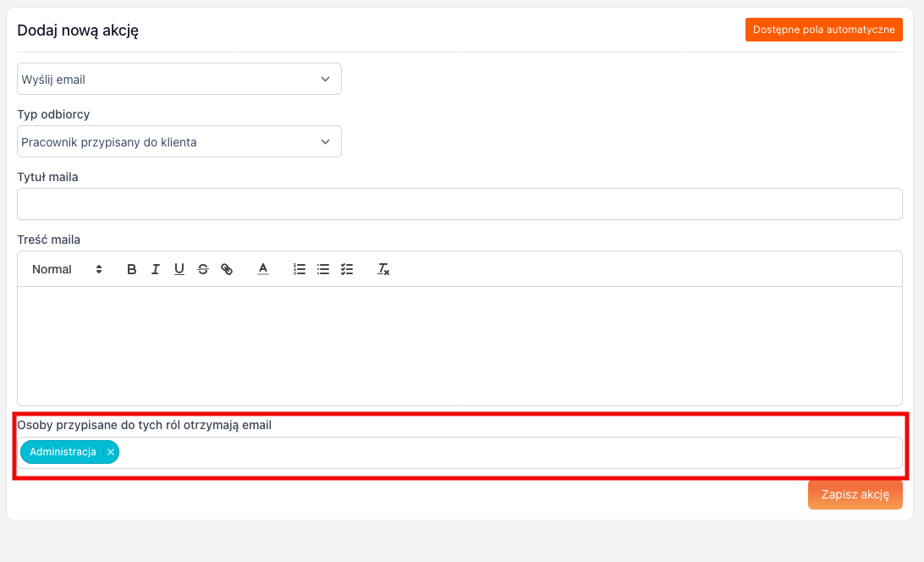This screenshot has width=924, height=562.
Task: Click the 'Tytuł maila' input field
Action: click(459, 204)
